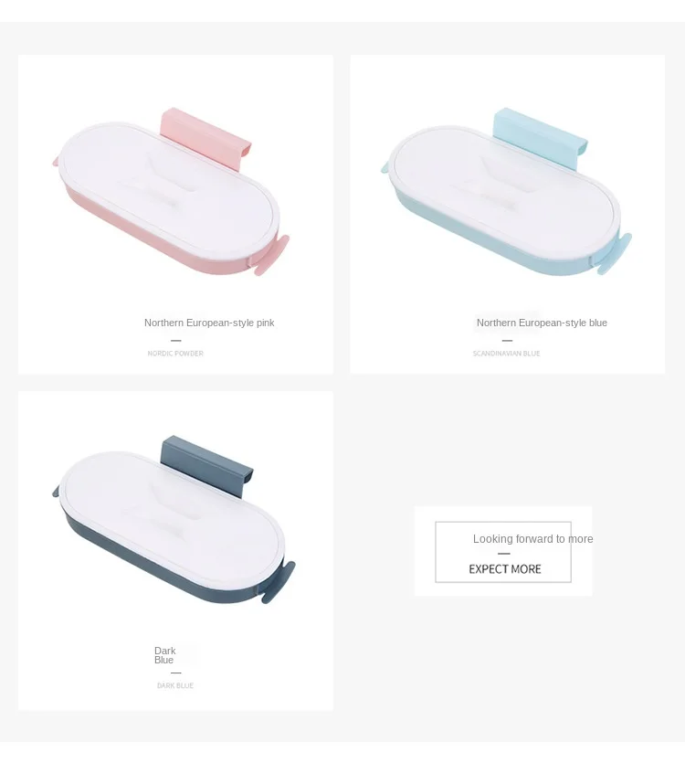Click the 'SCANDINAVIAN BLUE' caption
Screen dimensions: 685x784
pos(507,354)
